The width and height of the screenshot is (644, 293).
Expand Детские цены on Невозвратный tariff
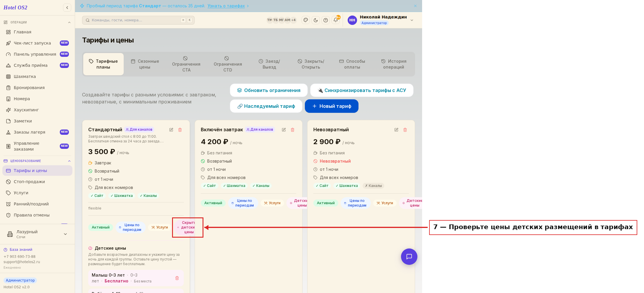click(x=411, y=203)
